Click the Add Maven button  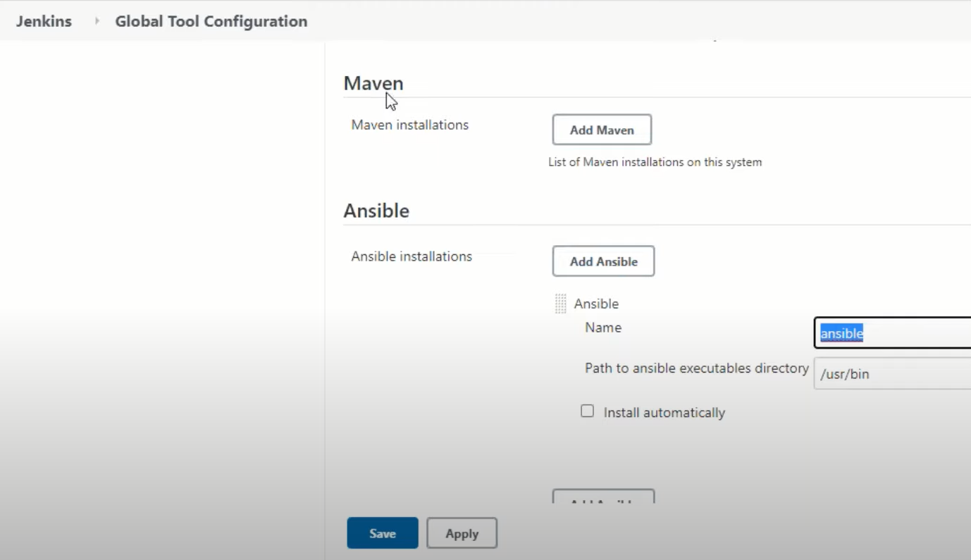point(602,130)
